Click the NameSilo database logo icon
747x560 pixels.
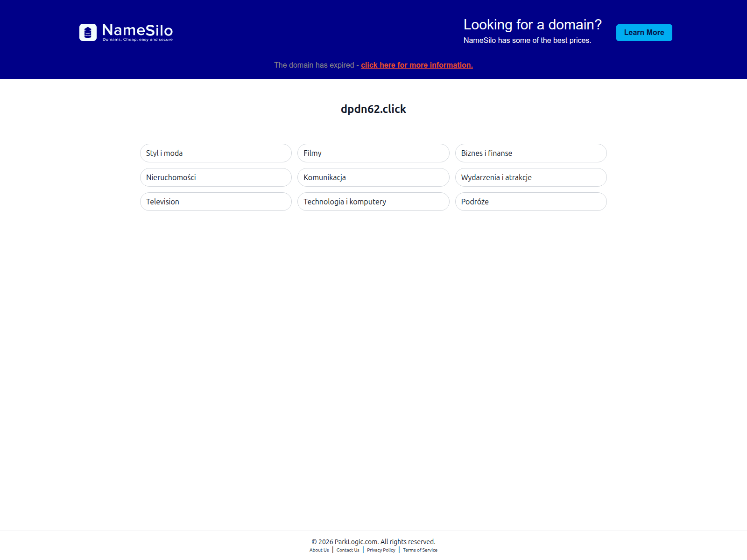(88, 33)
